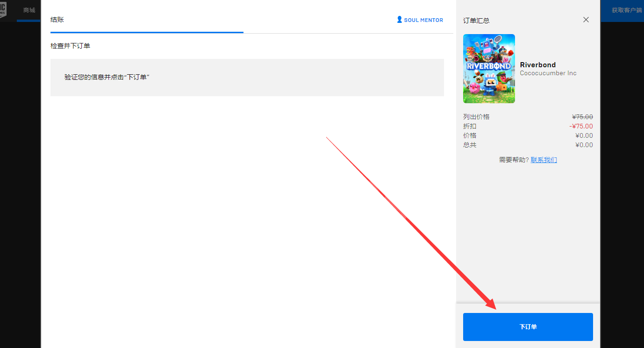Viewport: 644px width, 348px height.
Task: Click the Riverbond game title text
Action: click(538, 65)
